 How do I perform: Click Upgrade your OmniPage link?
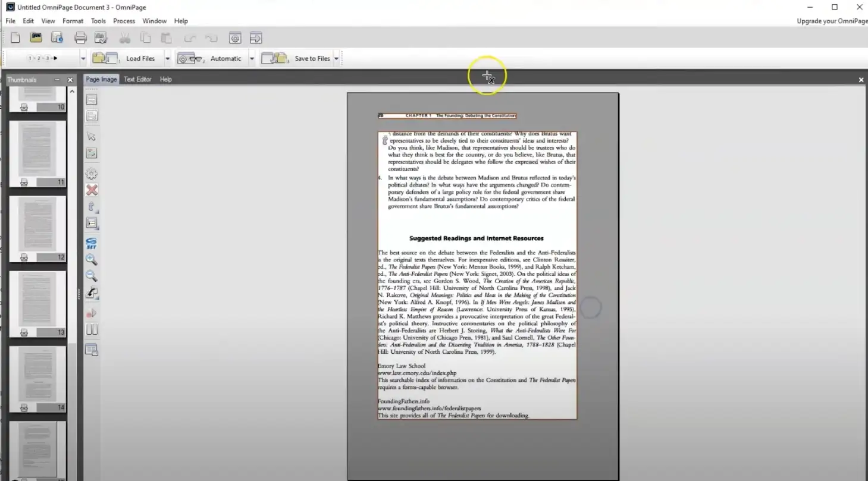click(x=832, y=21)
